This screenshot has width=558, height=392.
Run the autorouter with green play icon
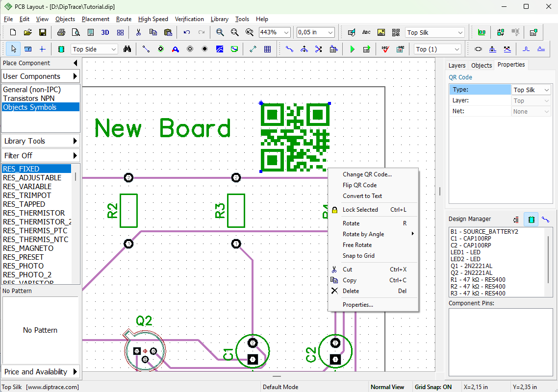coord(353,49)
